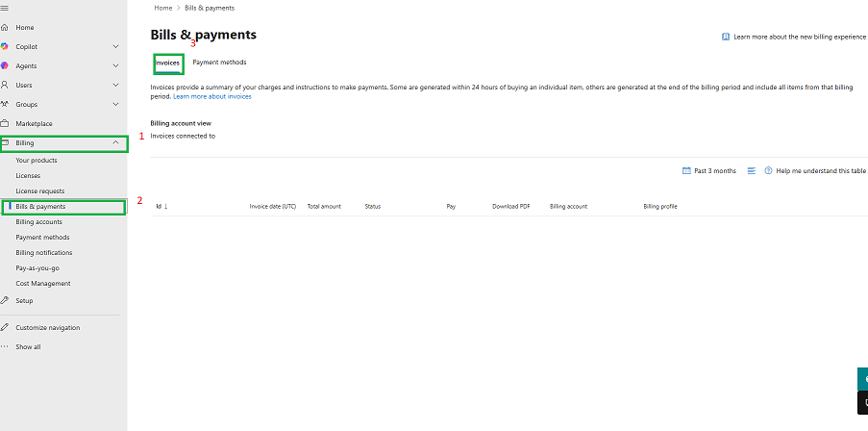Click Billing profile column header
Viewport: 868px width, 431px height.
(x=659, y=206)
